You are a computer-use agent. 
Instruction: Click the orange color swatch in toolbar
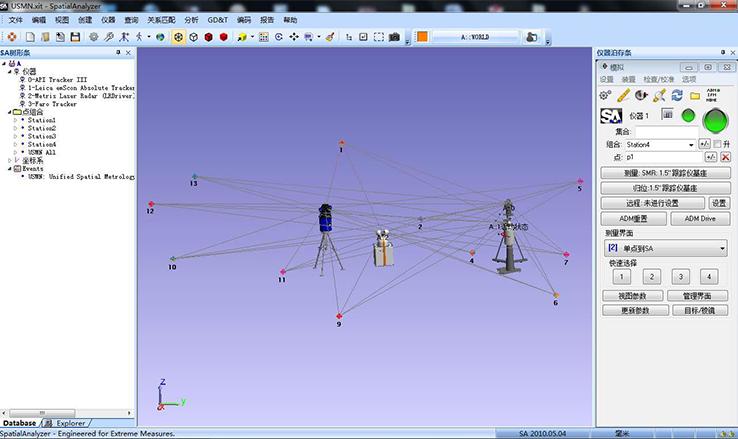[x=422, y=37]
